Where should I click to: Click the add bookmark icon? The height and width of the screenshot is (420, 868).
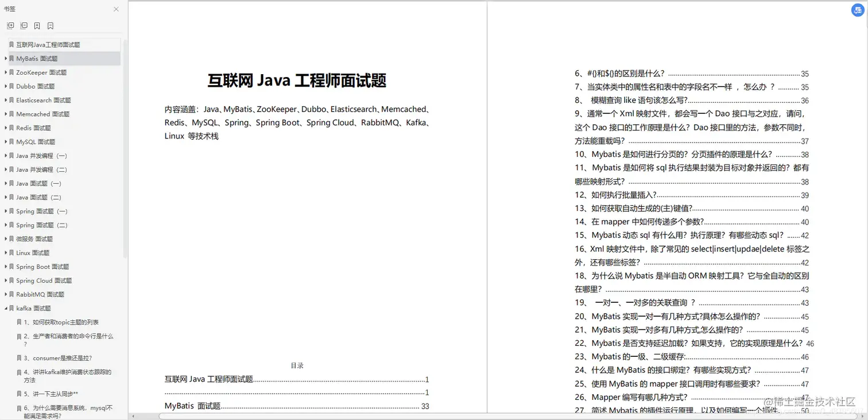(37, 25)
